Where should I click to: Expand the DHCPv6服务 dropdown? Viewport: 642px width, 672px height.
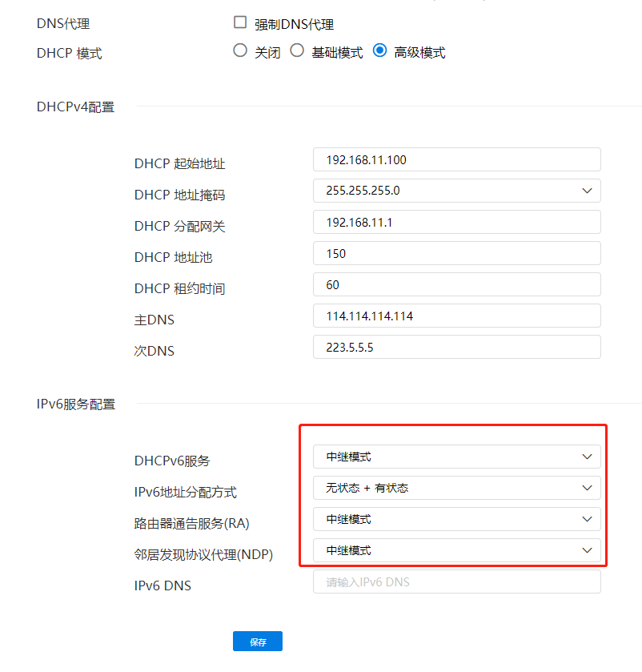(x=456, y=457)
